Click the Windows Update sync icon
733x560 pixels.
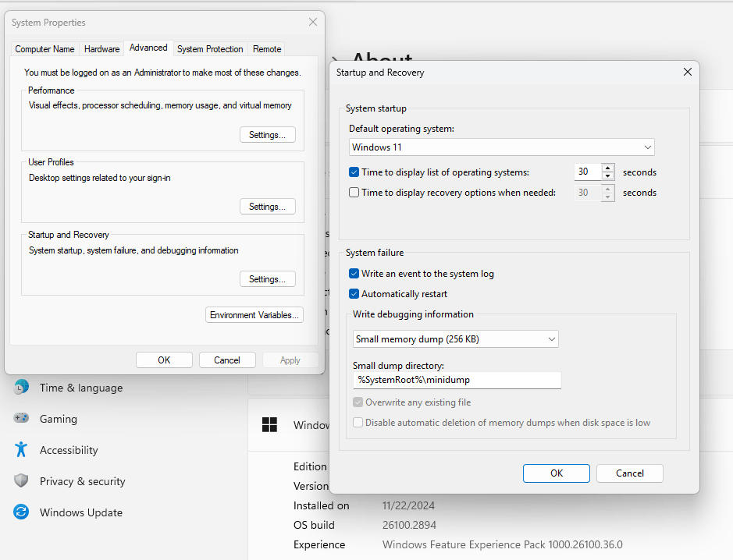[21, 512]
